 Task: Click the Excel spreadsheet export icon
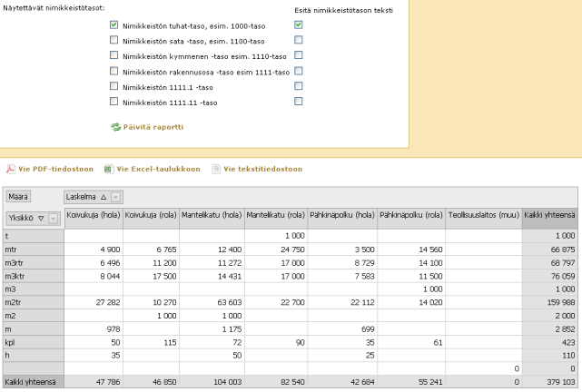108,169
